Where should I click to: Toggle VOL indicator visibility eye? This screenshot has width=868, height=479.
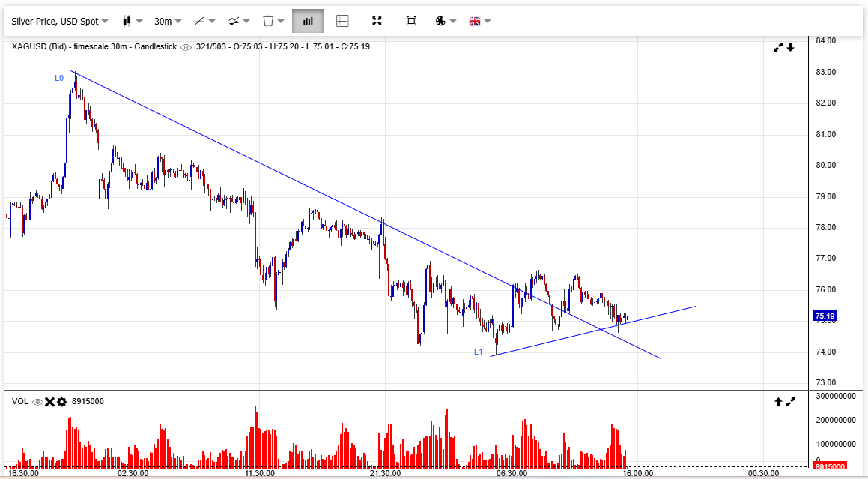click(x=36, y=402)
